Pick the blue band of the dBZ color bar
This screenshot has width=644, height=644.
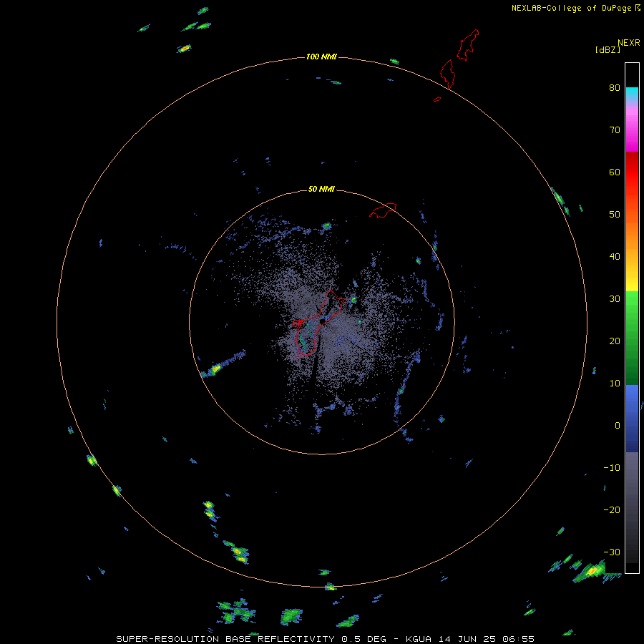click(x=632, y=418)
